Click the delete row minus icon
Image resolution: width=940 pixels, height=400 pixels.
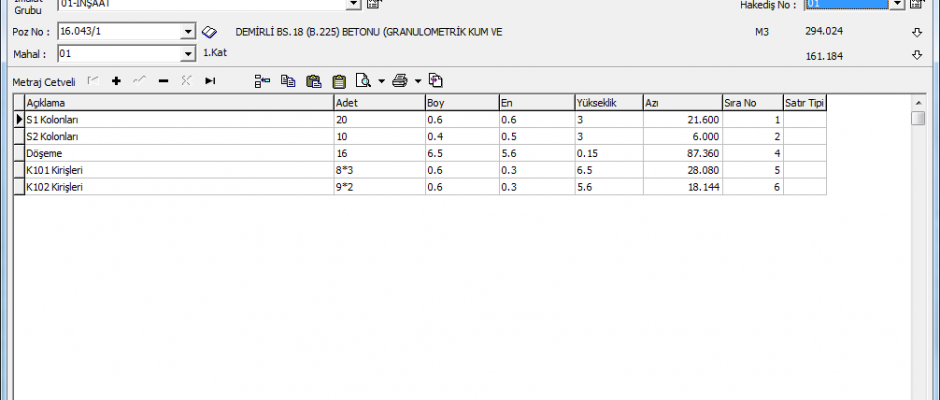pyautogui.click(x=163, y=81)
